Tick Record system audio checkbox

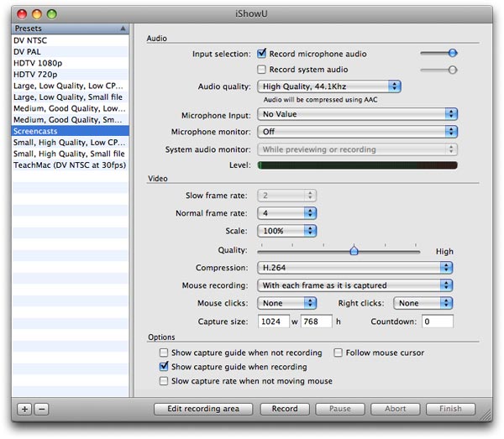[261, 70]
